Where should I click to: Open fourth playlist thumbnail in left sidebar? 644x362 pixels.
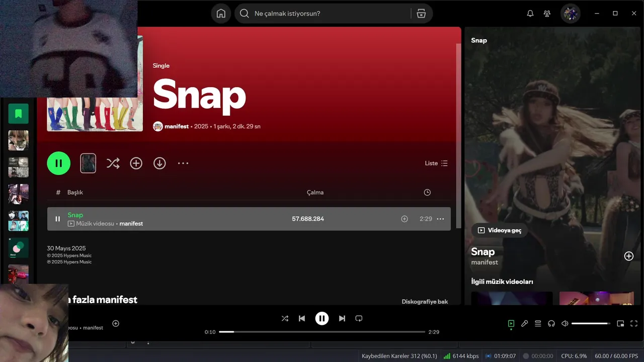pyautogui.click(x=19, y=221)
